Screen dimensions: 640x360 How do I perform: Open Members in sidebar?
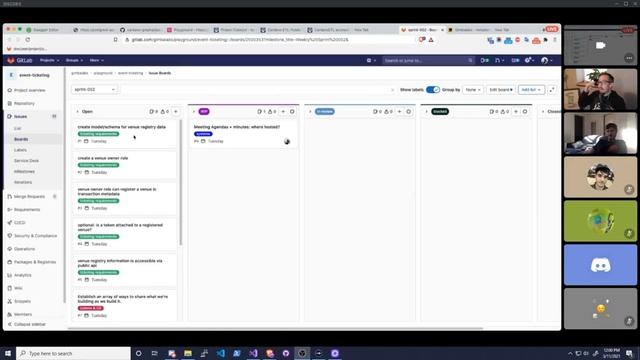pos(23,314)
